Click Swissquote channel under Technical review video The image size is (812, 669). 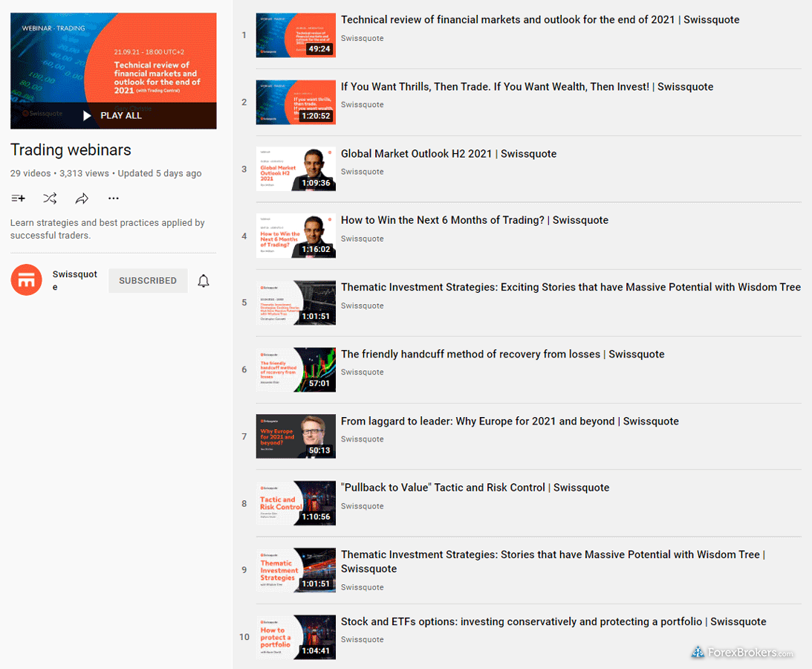(x=362, y=39)
